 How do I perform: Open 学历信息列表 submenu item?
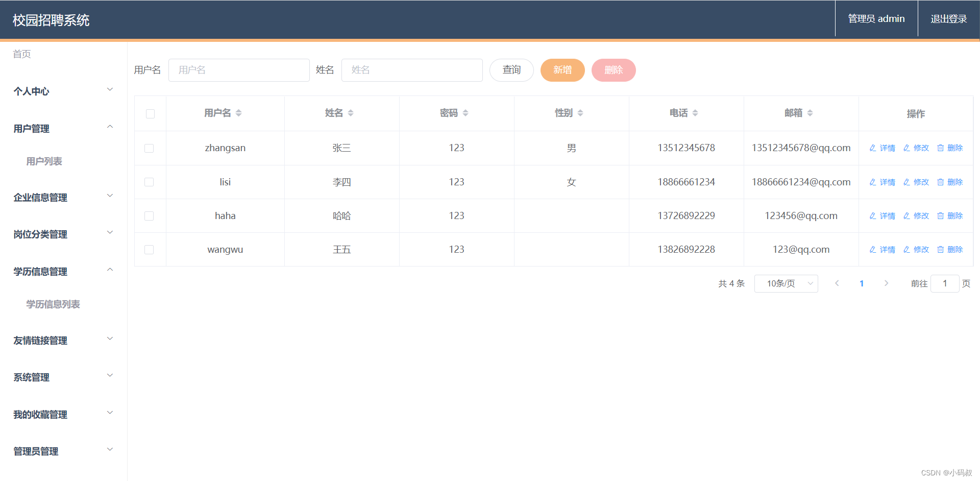click(x=53, y=304)
